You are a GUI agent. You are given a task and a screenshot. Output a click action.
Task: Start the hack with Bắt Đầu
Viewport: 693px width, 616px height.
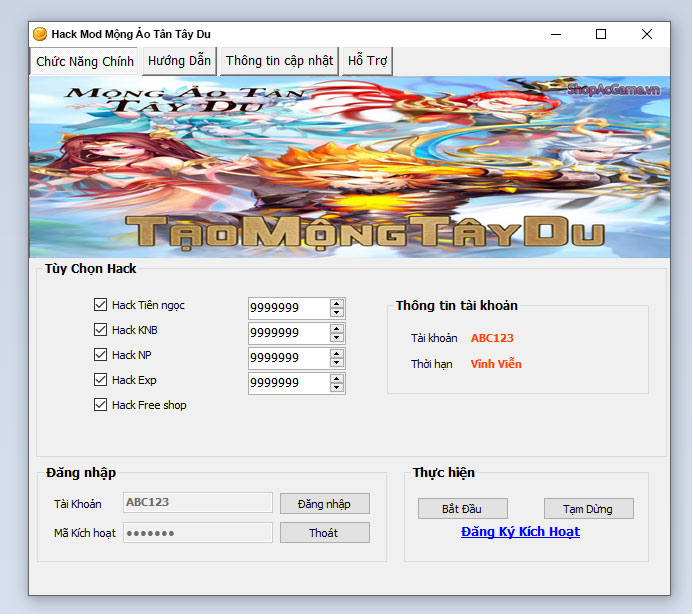463,509
